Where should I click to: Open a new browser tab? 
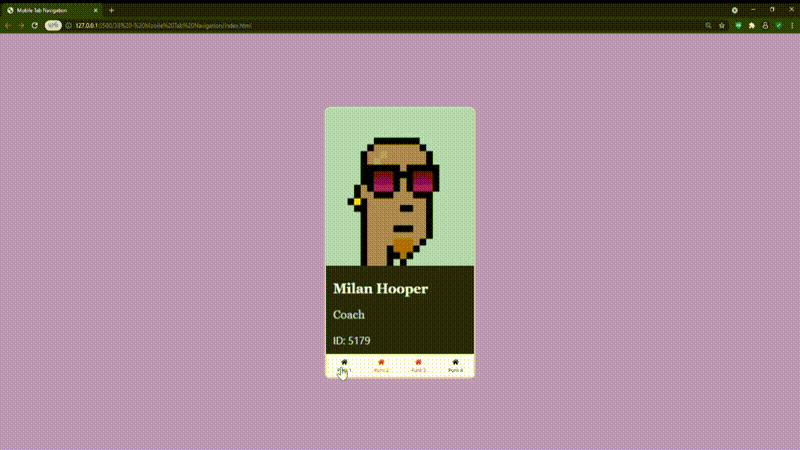[111, 10]
